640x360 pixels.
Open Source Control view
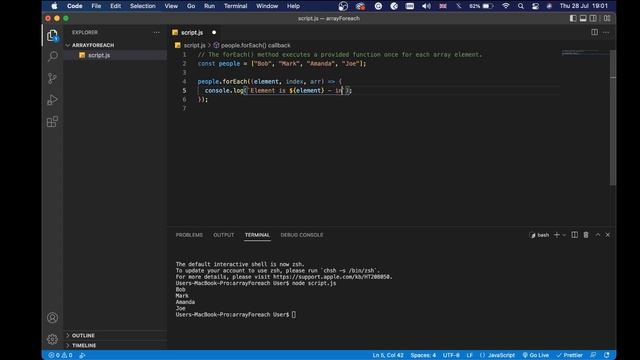pyautogui.click(x=52, y=78)
